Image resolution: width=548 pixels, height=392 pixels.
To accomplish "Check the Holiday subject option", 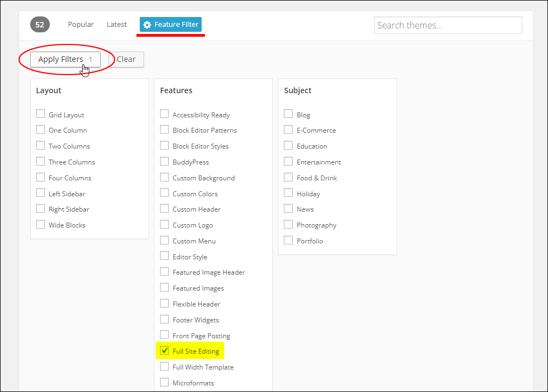I will pyautogui.click(x=288, y=193).
